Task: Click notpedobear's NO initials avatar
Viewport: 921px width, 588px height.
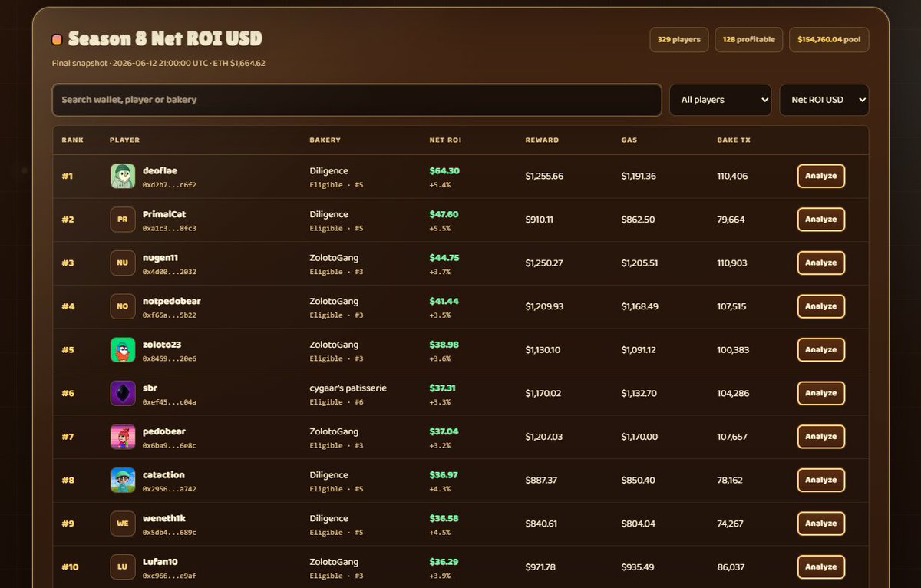Action: tap(123, 306)
